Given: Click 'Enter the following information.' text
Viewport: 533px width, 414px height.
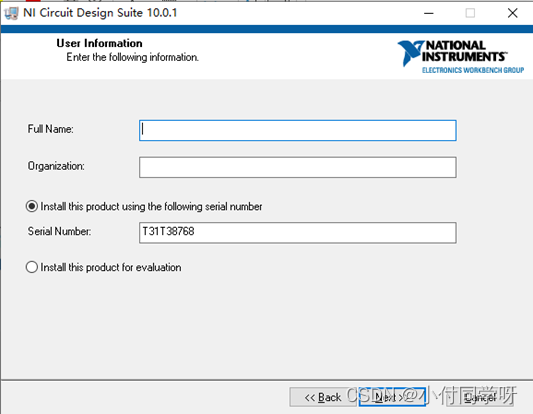Looking at the screenshot, I should (x=132, y=57).
